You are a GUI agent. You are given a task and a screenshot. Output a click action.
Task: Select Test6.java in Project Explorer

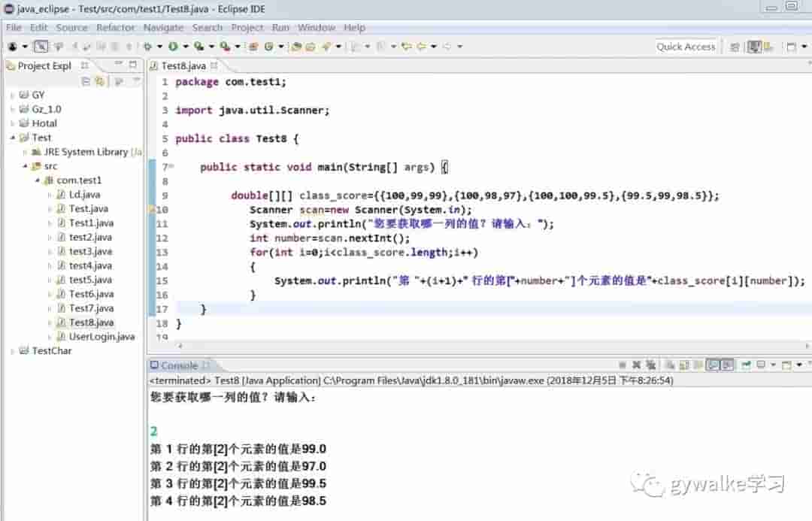(x=91, y=294)
